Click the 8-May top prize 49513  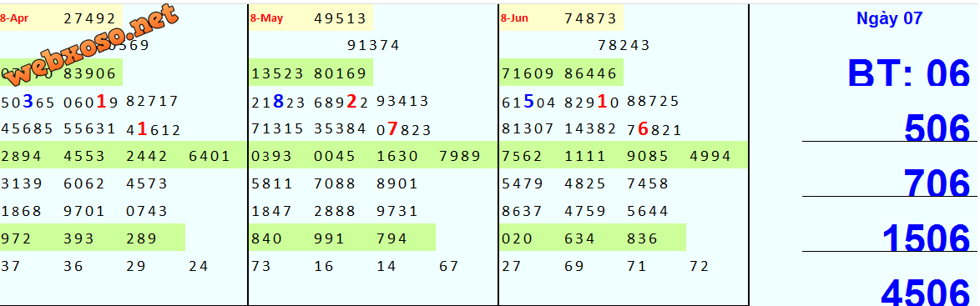340,18
